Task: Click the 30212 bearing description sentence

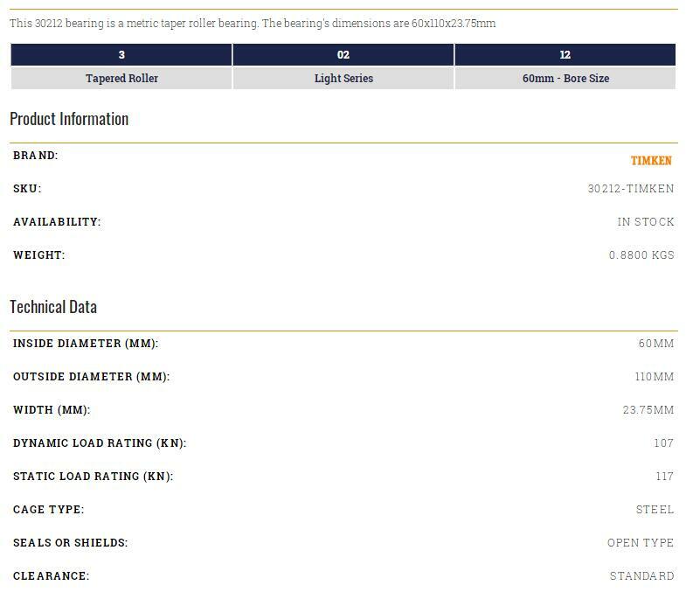Action: (x=253, y=24)
